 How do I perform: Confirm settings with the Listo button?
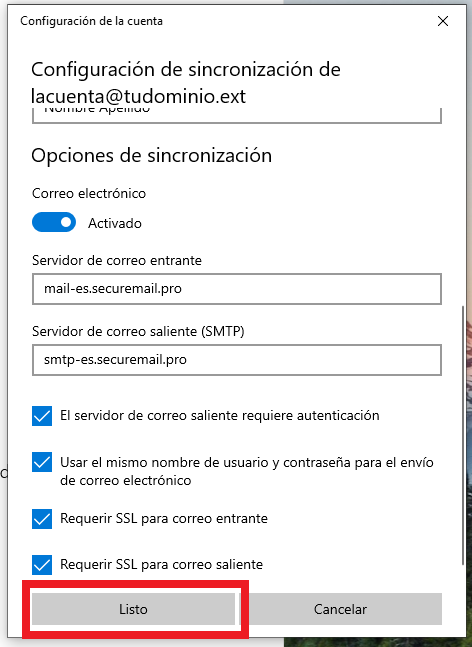(133, 609)
